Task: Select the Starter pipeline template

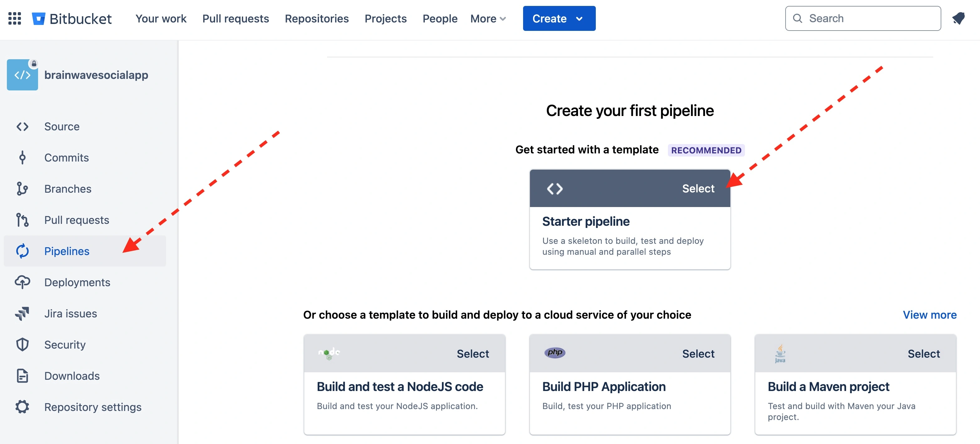Action: pyautogui.click(x=698, y=189)
